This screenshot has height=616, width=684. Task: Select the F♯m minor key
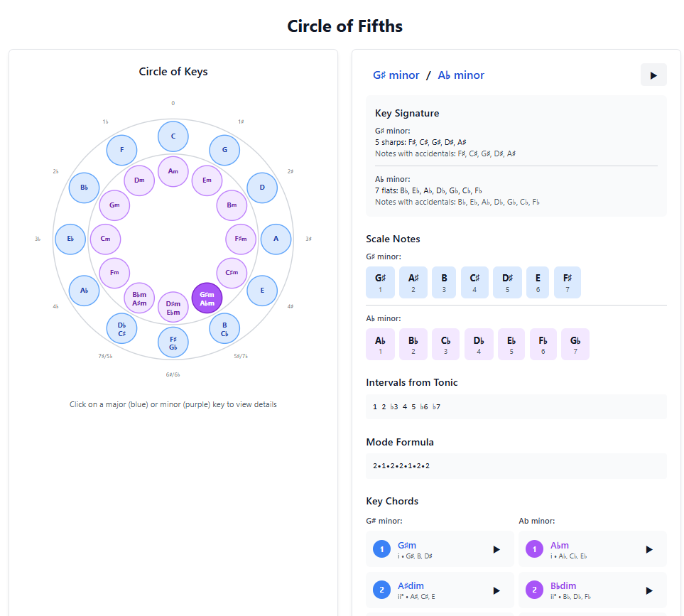point(240,239)
